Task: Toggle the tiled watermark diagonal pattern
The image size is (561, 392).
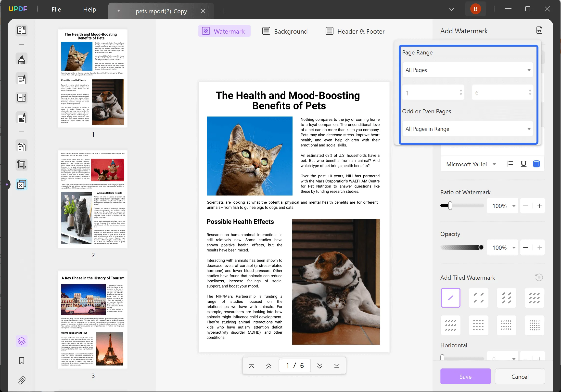Action: point(451,297)
